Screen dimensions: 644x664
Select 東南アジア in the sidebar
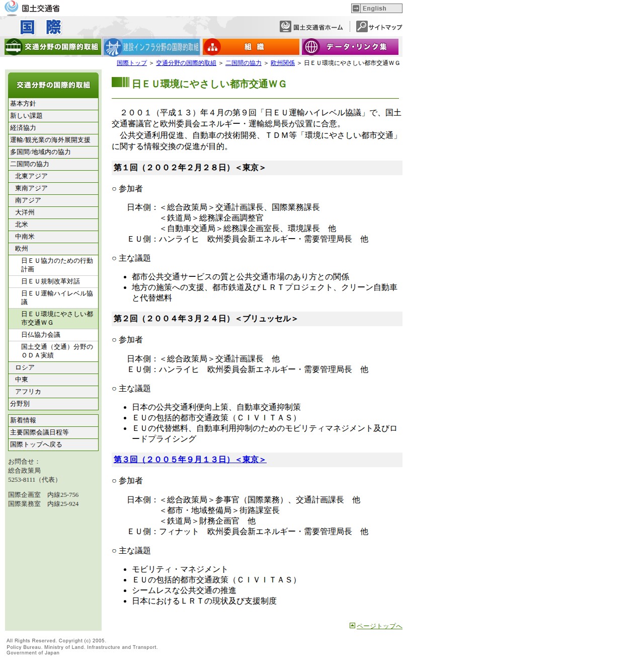[53, 188]
